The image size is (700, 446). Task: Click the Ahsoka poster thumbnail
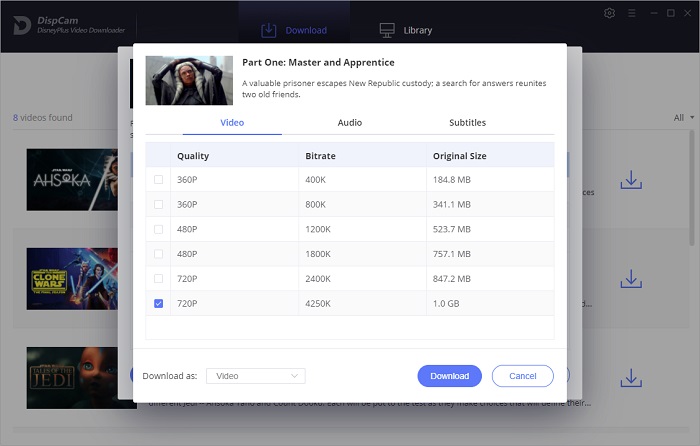72,179
